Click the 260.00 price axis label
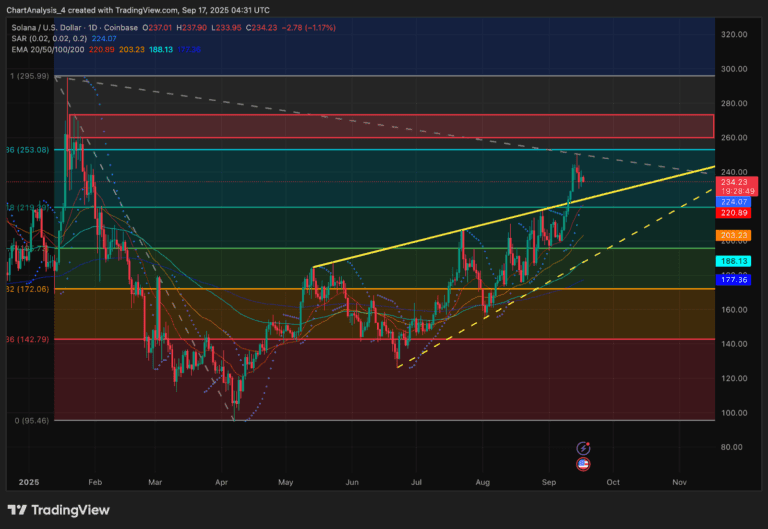This screenshot has height=529, width=768. point(734,137)
